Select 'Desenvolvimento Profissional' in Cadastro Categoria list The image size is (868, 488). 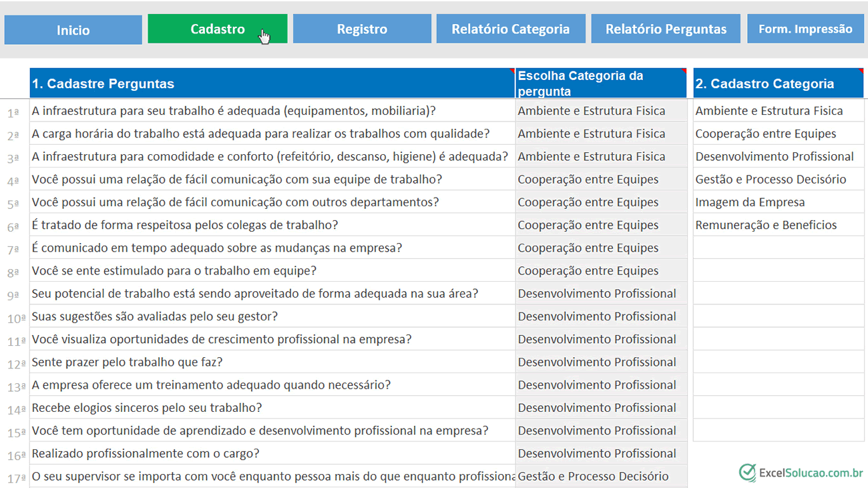[x=779, y=156]
